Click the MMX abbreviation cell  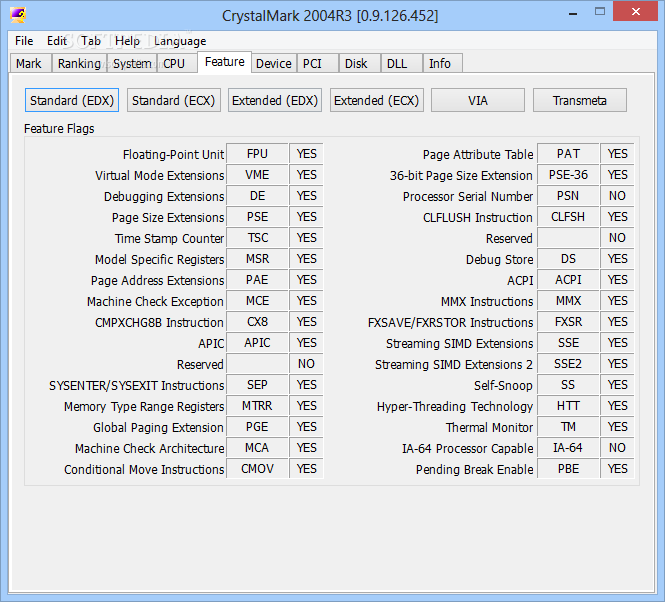click(x=568, y=301)
